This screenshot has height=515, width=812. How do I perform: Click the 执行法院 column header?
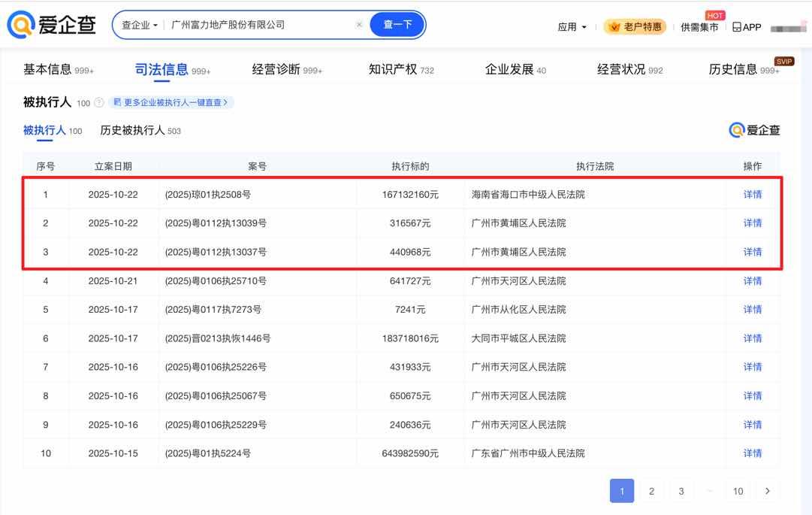click(x=595, y=167)
